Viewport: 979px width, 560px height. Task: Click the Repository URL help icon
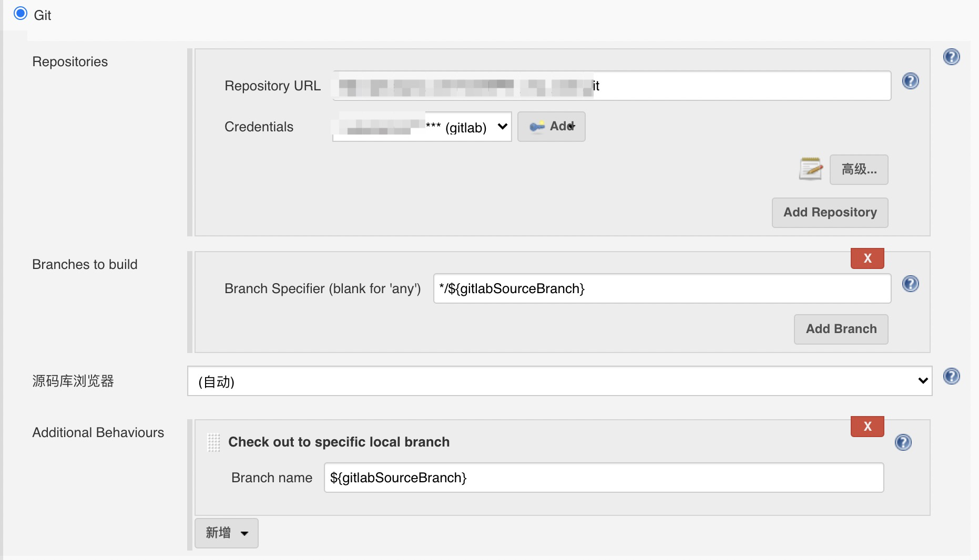[910, 81]
